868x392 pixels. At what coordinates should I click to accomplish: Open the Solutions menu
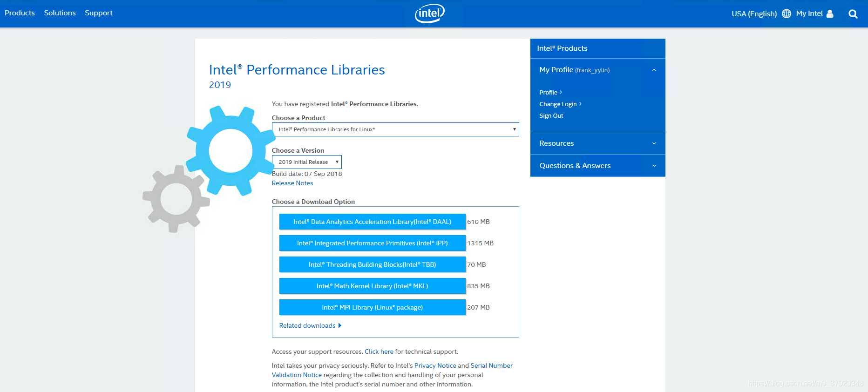click(60, 13)
